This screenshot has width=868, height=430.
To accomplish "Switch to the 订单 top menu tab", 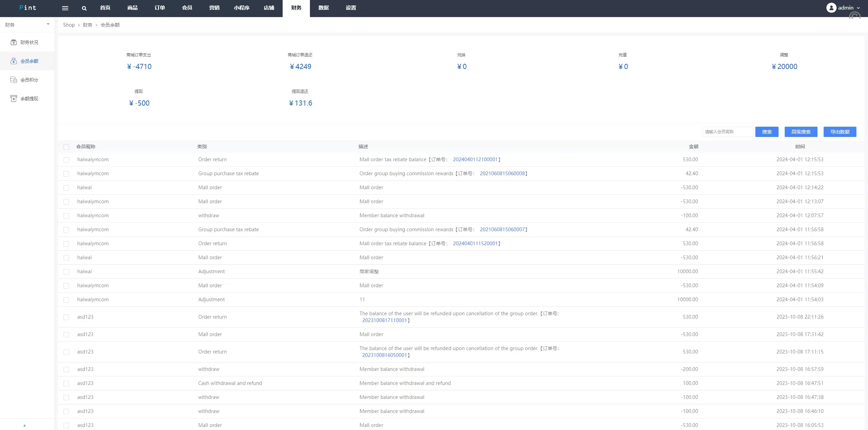I will click(x=160, y=8).
